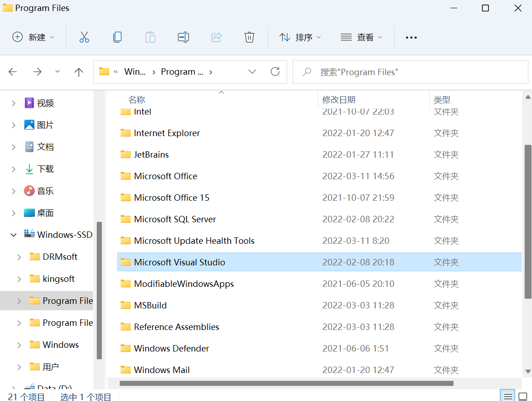Click chevron after Program breadcrumb
The height and width of the screenshot is (401, 532).
(211, 72)
